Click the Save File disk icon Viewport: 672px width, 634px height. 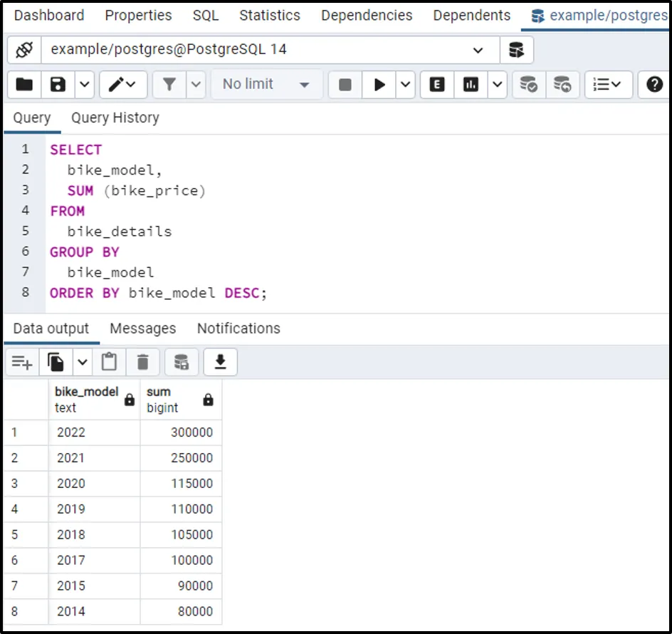coord(58,85)
